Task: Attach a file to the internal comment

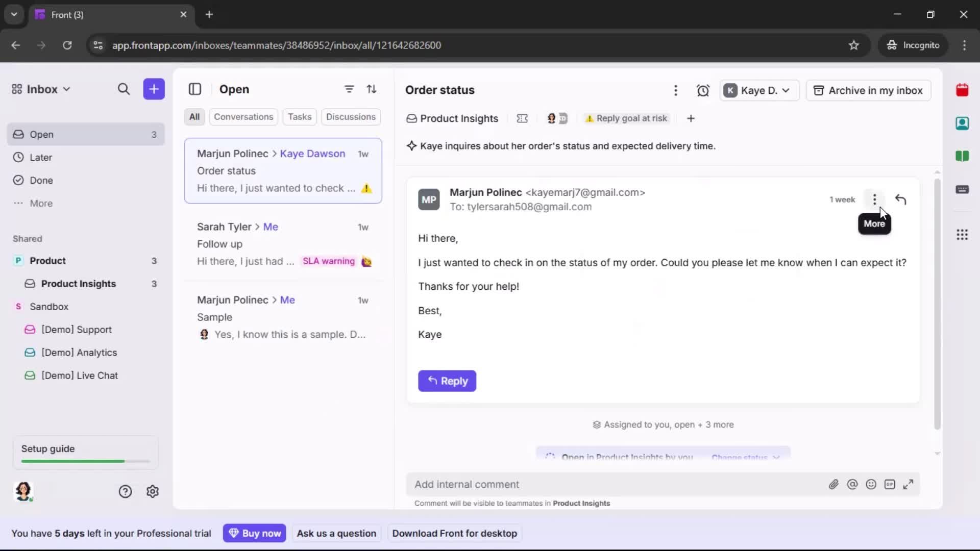Action: point(834,484)
